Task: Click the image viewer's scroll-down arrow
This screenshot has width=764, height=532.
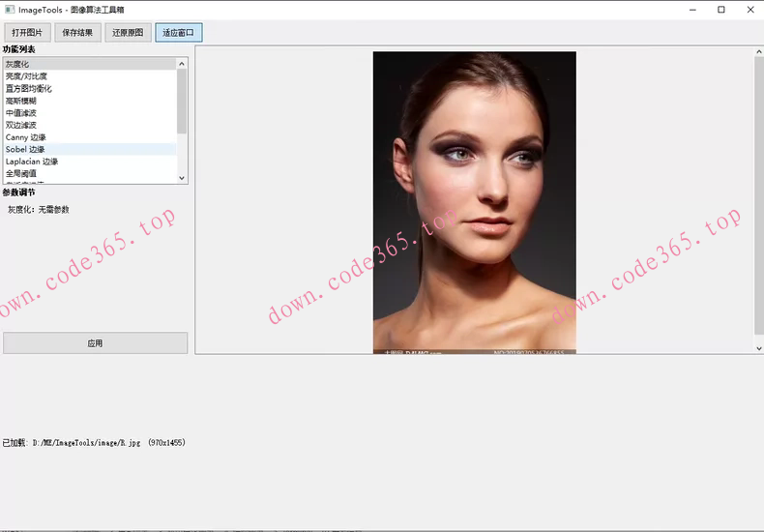Action: coord(758,348)
